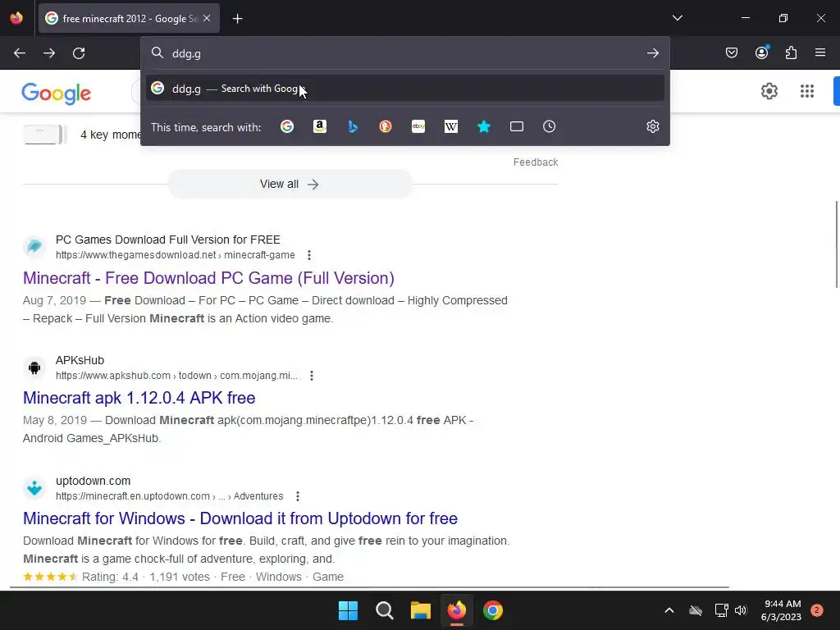Open the Extensions puzzle icon
The width and height of the screenshot is (840, 630).
(x=791, y=52)
